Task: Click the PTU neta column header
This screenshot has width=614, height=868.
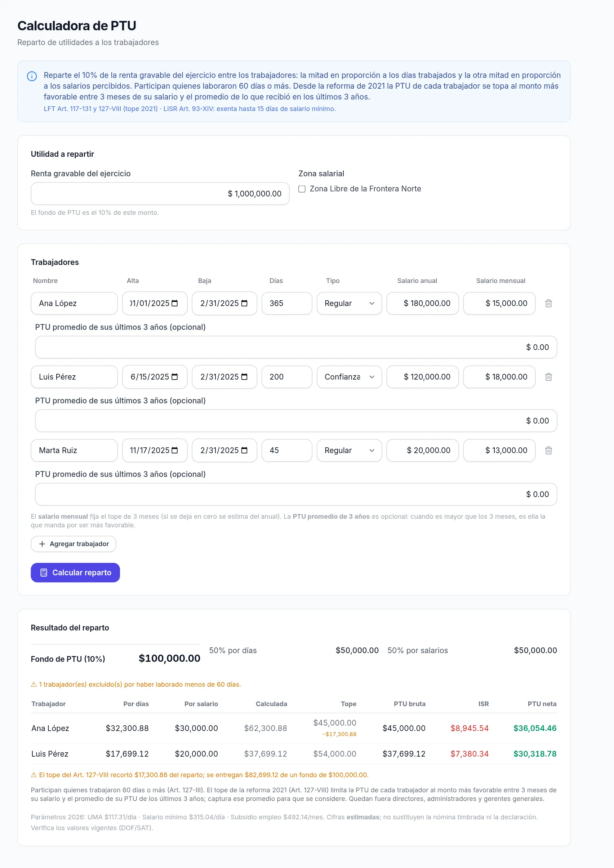Action: [542, 704]
